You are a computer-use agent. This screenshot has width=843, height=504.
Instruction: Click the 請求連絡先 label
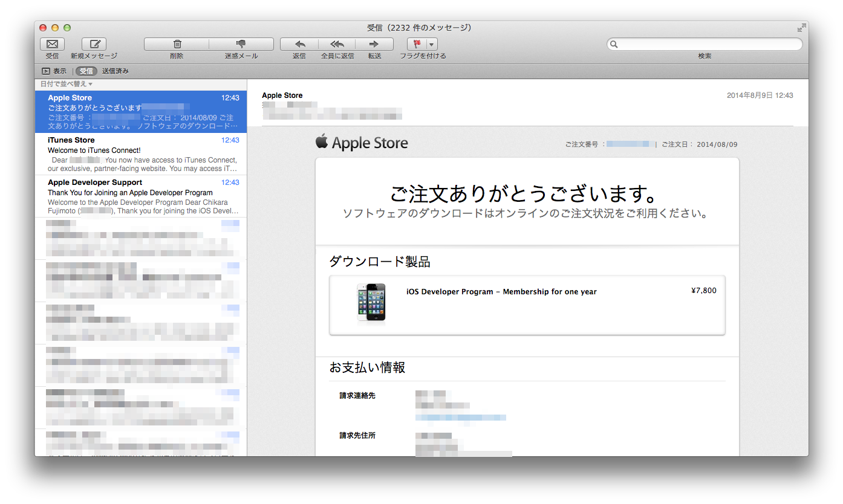(x=357, y=395)
